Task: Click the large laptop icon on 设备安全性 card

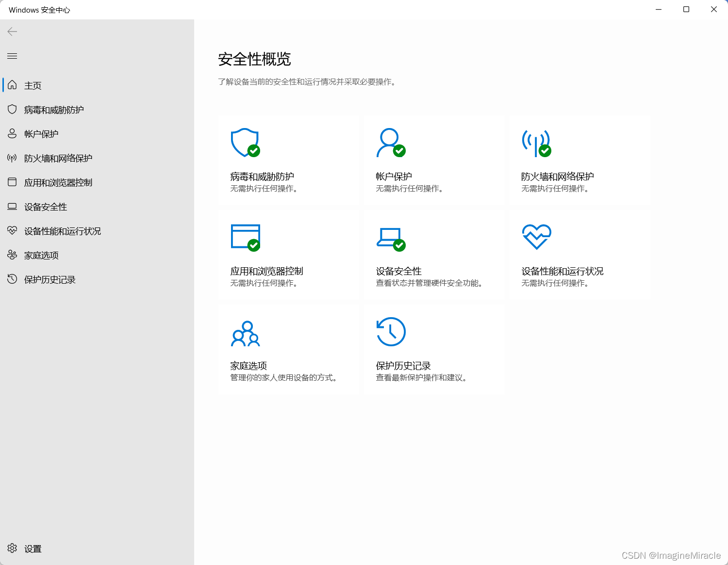Action: (x=391, y=239)
